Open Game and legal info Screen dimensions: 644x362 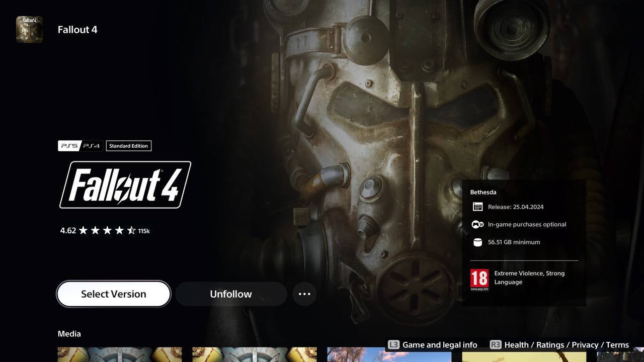[x=440, y=345]
